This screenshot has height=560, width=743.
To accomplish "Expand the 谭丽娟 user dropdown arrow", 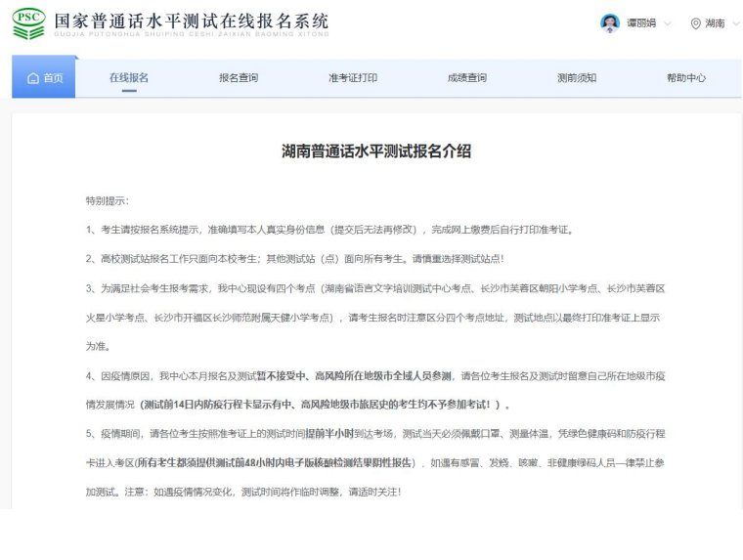I will pyautogui.click(x=668, y=23).
